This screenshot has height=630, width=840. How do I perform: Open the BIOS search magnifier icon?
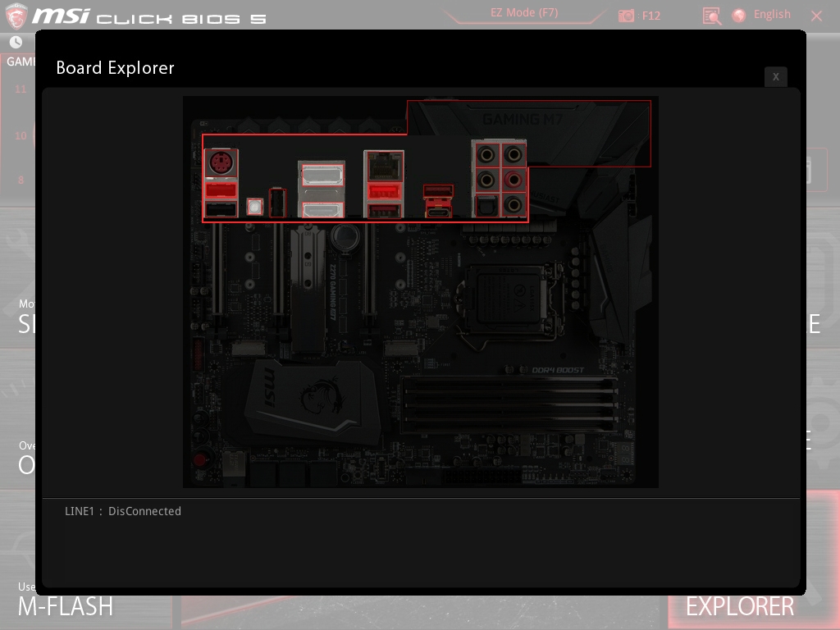pos(711,16)
